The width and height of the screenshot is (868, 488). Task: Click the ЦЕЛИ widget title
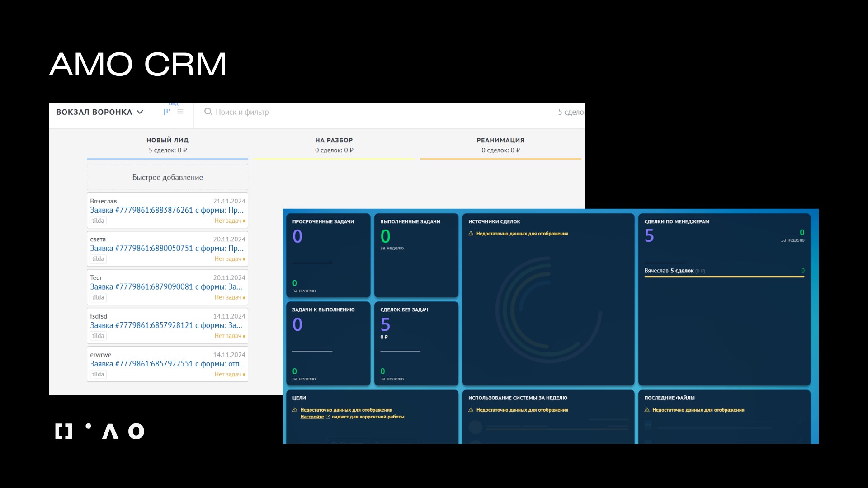(x=299, y=398)
